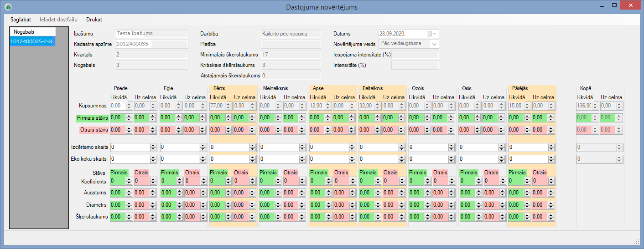Click the Darbība field

click(290, 34)
